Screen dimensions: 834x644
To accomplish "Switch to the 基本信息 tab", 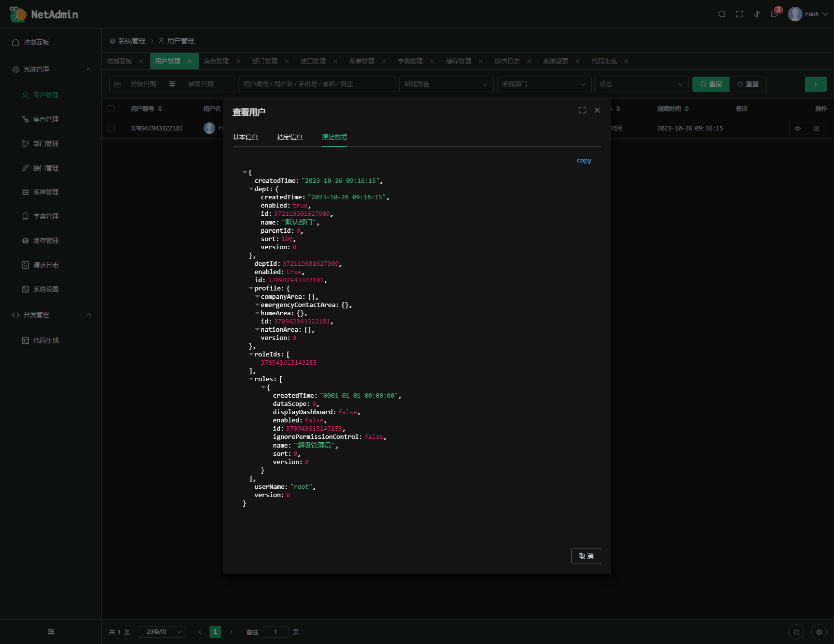I will (245, 137).
